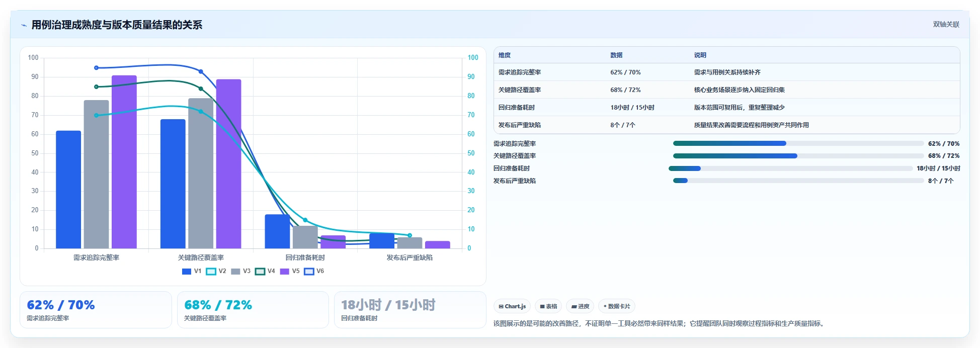Toggle the V6 line series in the legend
The image size is (980, 348).
point(314,271)
